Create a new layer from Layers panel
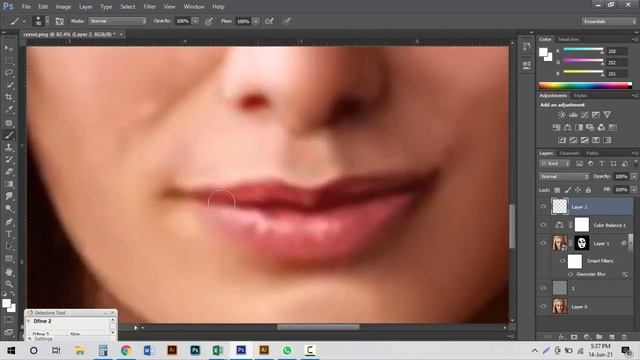 click(612, 337)
